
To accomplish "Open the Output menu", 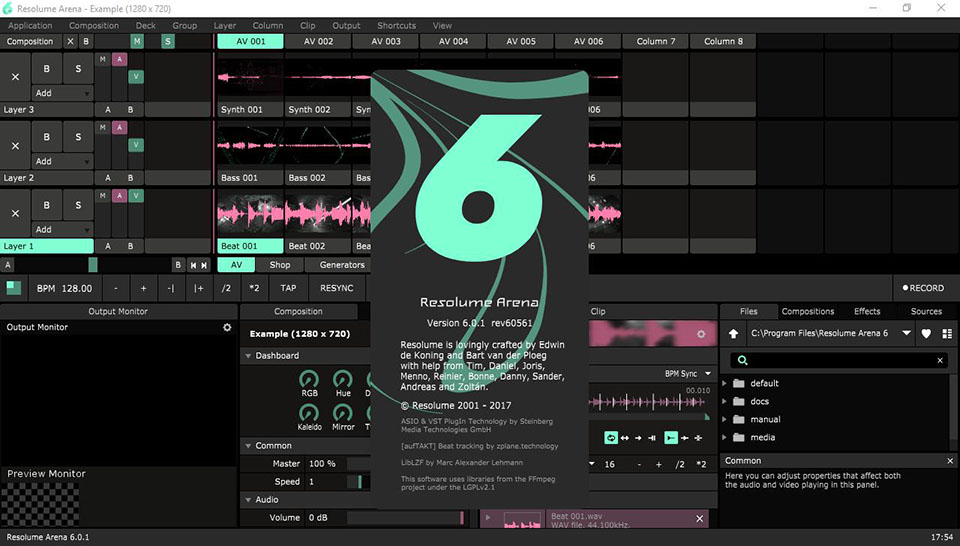I will tap(346, 26).
